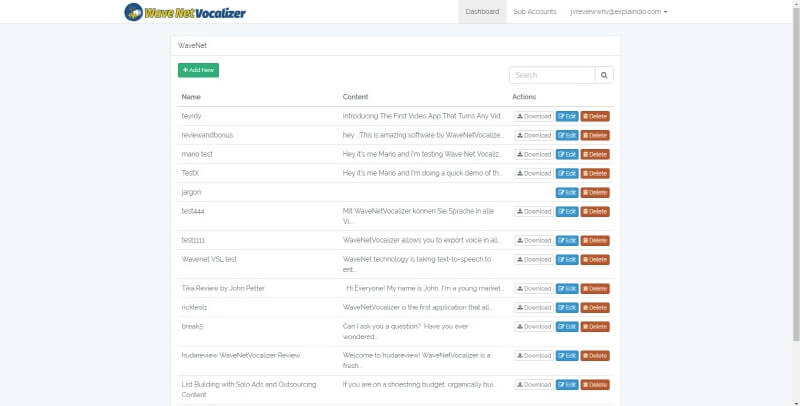Edit the Wavenet VSL test entry
This screenshot has height=406, width=800.
click(x=567, y=260)
